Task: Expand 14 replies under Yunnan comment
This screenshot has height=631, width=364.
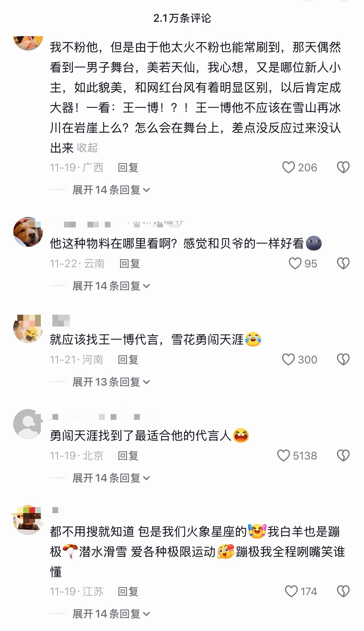Action: coord(111,286)
